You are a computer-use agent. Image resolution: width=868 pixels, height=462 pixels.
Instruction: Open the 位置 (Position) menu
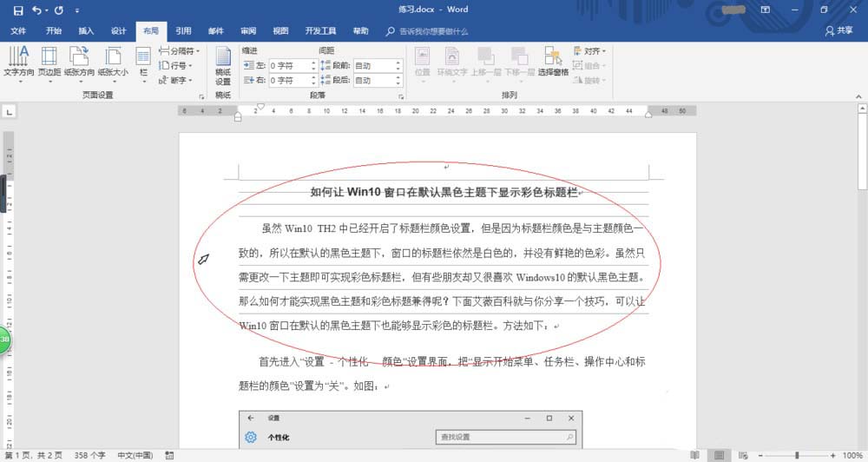pyautogui.click(x=423, y=64)
